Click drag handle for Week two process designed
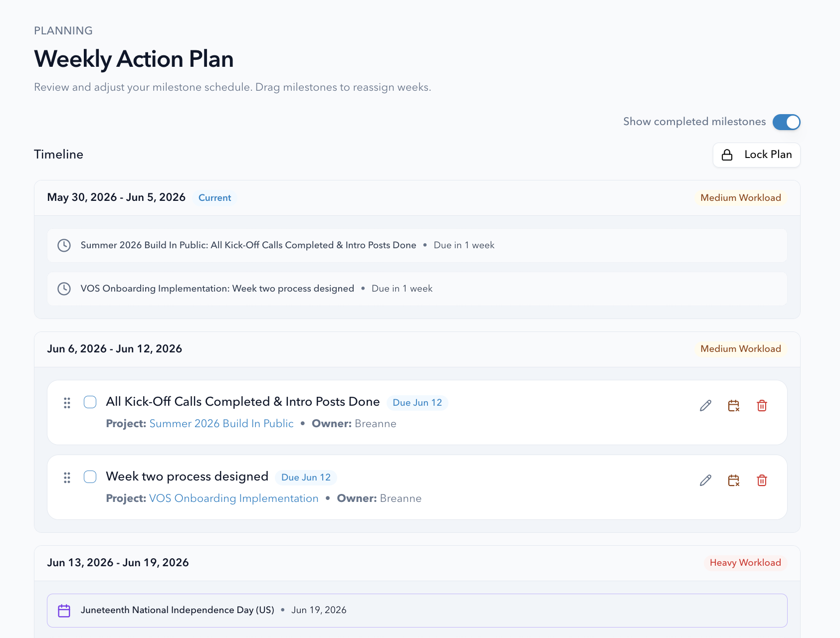 (x=67, y=478)
